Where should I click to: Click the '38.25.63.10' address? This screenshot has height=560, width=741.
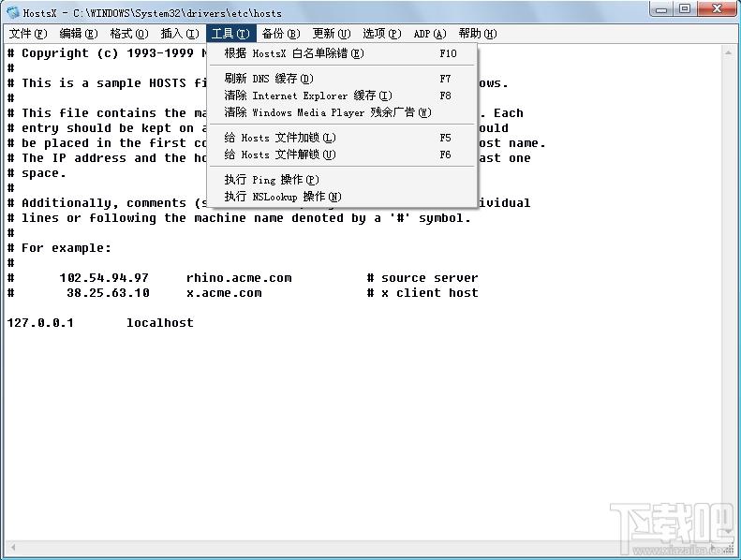pyautogui.click(x=108, y=293)
